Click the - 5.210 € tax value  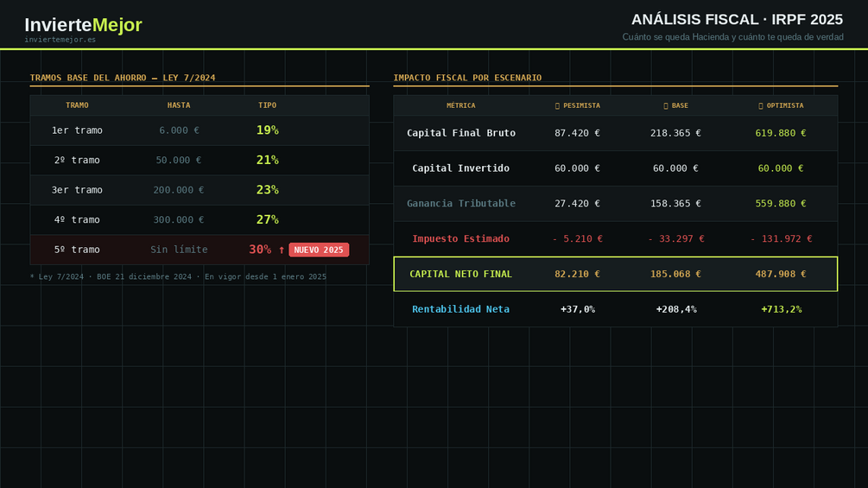(x=578, y=238)
